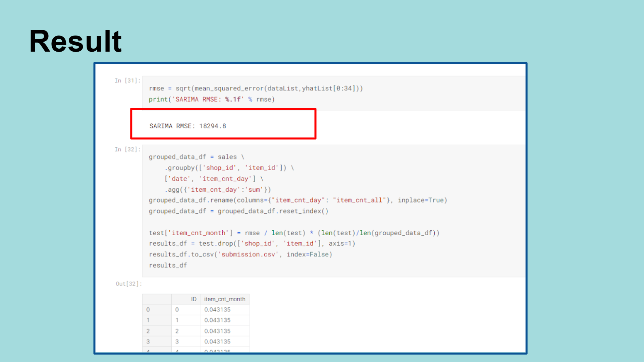The image size is (644, 362).
Task: Click the groupby shop_id item_id line
Action: point(229,168)
